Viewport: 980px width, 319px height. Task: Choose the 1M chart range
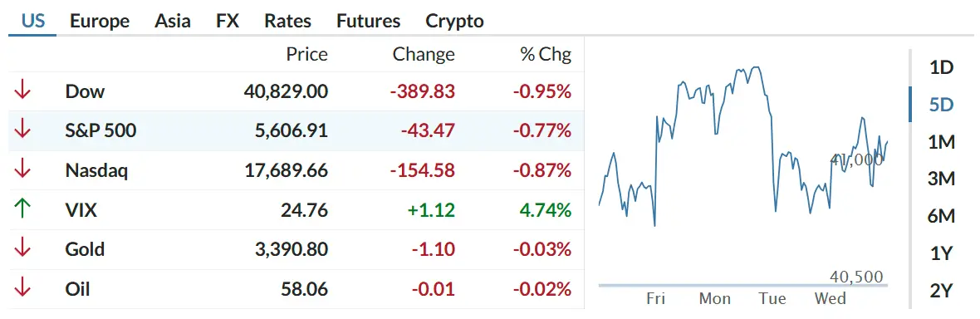click(x=941, y=142)
